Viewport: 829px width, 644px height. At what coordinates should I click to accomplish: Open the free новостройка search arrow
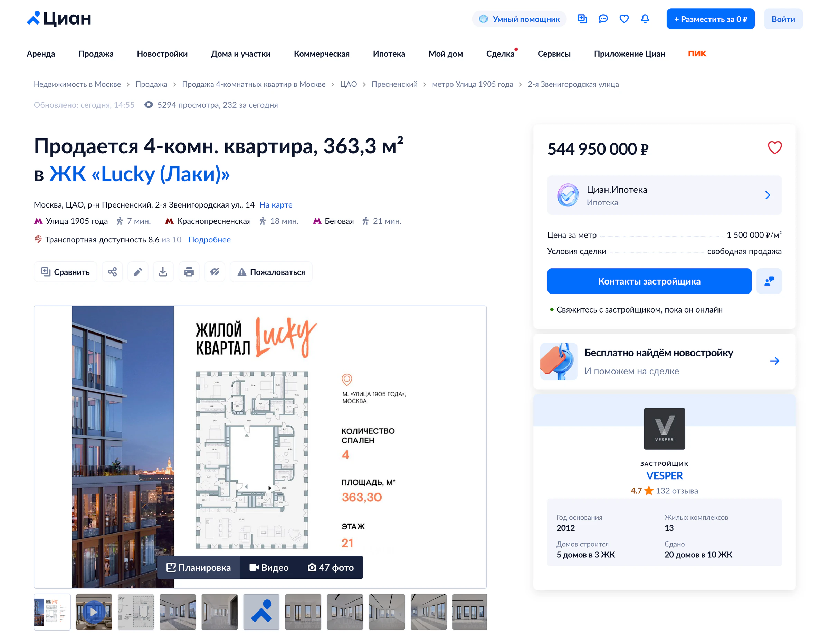pos(775,361)
